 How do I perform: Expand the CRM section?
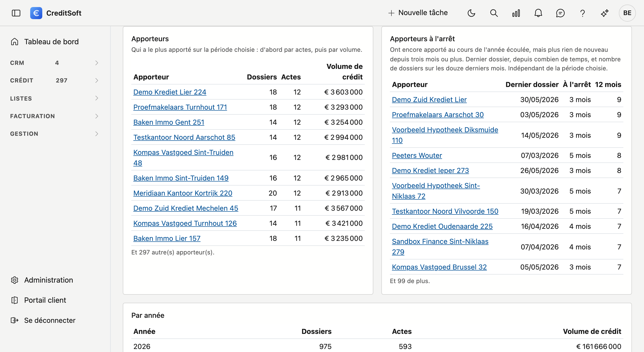coord(54,63)
